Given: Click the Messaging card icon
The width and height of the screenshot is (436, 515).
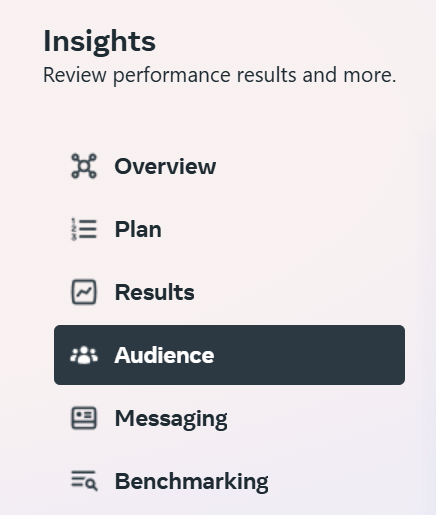Looking at the screenshot, I should (84, 418).
